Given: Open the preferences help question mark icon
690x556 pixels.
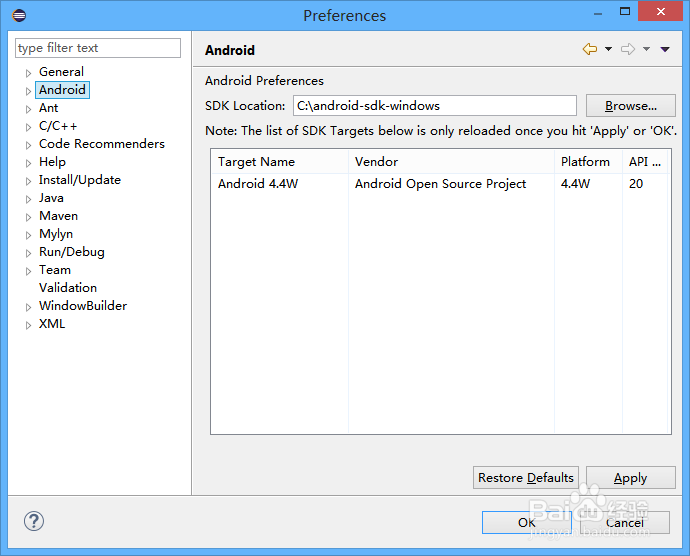Looking at the screenshot, I should point(34,521).
